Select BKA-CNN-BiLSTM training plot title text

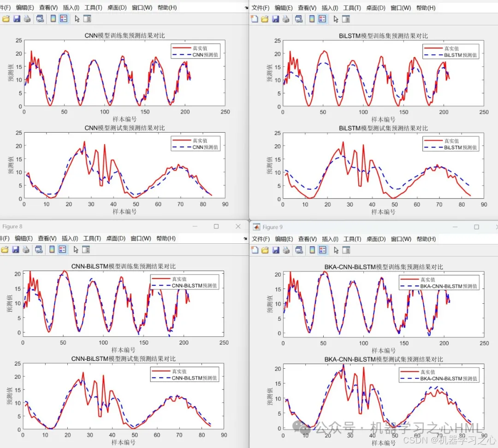pyautogui.click(x=384, y=267)
